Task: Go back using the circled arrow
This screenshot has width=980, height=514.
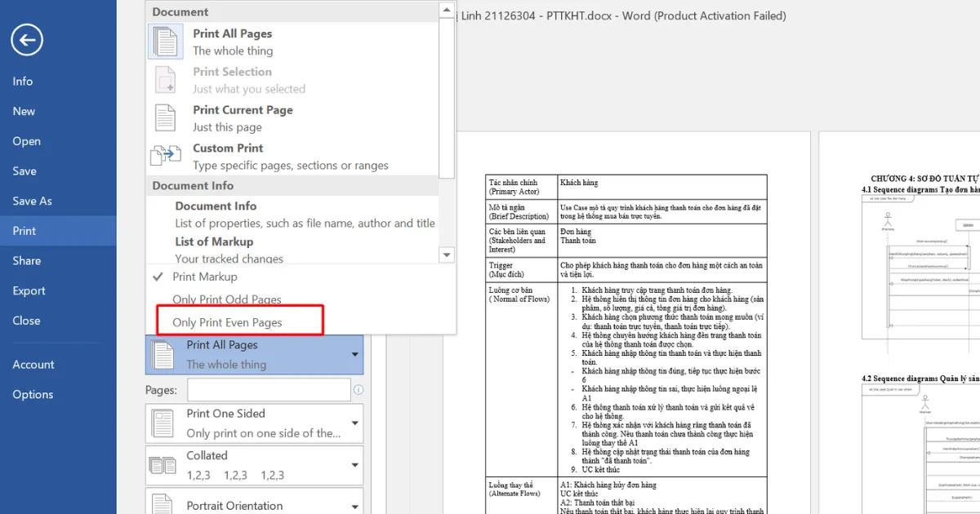Action: coord(27,40)
